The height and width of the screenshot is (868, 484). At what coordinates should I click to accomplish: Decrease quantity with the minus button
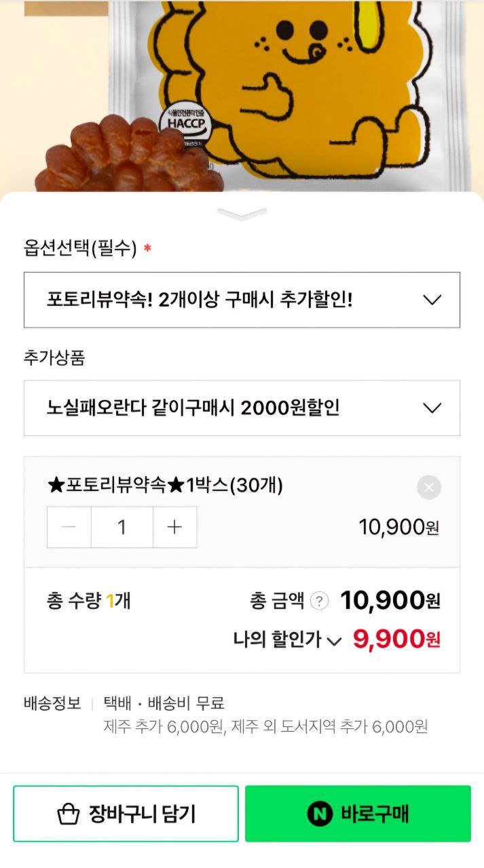point(69,527)
